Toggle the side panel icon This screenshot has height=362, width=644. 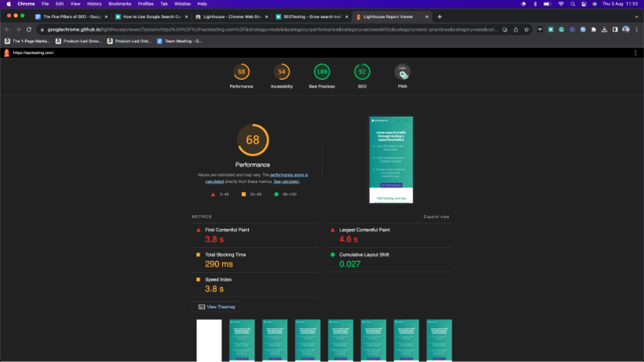click(x=615, y=30)
